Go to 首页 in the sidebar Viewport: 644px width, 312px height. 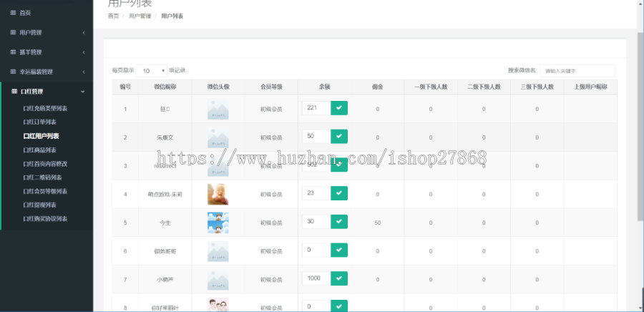pos(25,13)
